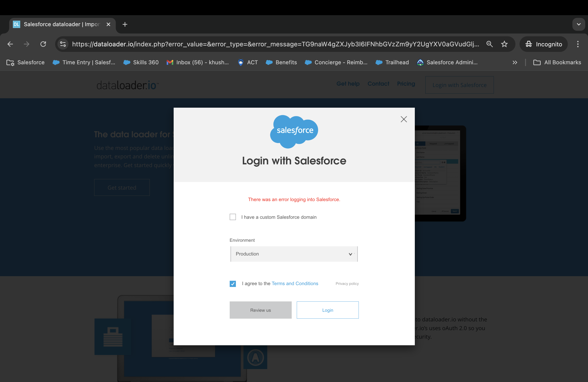Click the address bar zoom magnifier icon
588x382 pixels.
click(489, 44)
